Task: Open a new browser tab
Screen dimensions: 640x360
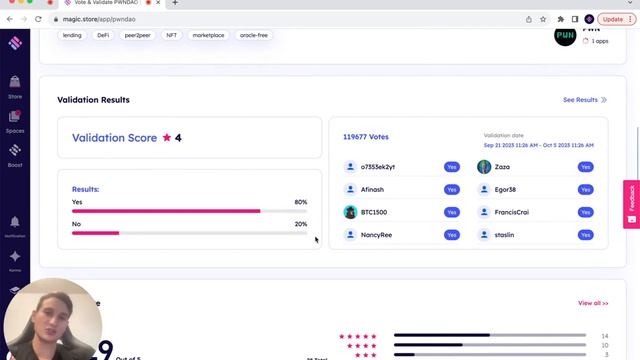Action: point(175,3)
